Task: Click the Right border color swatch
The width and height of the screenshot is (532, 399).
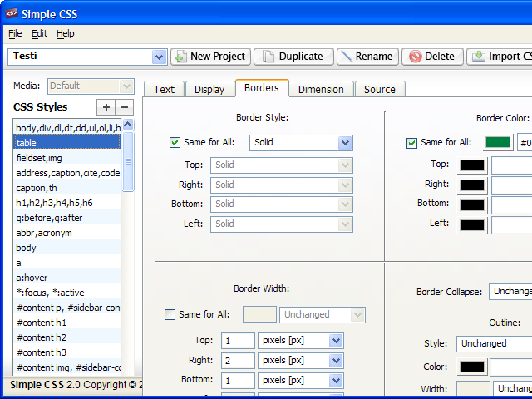Action: click(x=472, y=185)
